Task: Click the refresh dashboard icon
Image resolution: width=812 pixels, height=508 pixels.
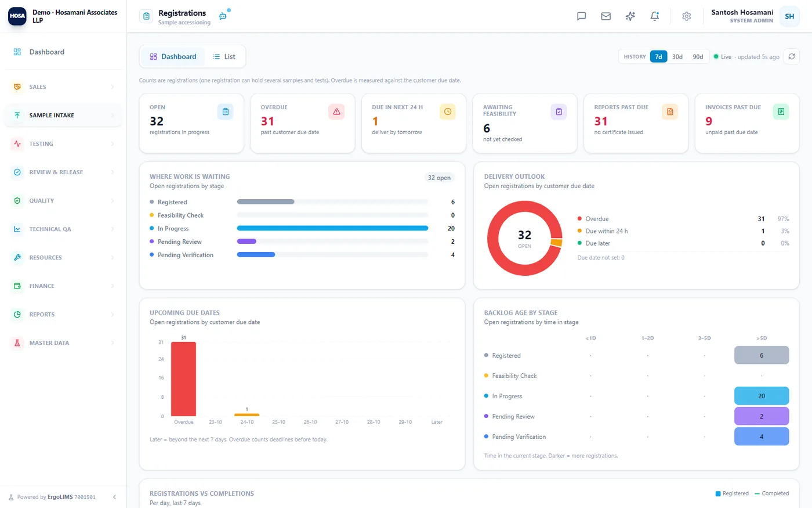Action: (x=792, y=56)
